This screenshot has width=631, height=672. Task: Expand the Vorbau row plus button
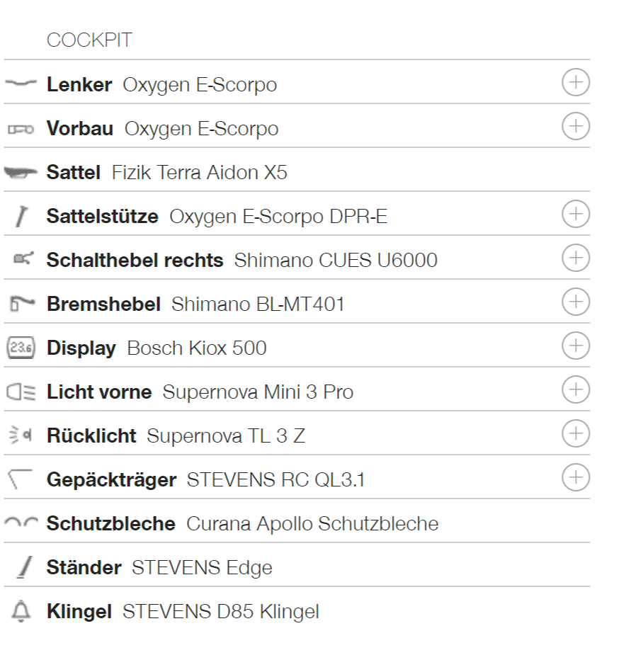(576, 126)
